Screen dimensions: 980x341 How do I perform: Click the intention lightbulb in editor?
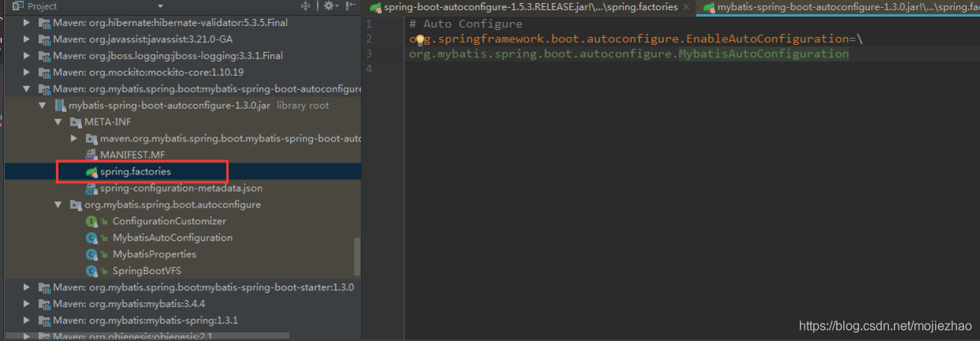420,39
